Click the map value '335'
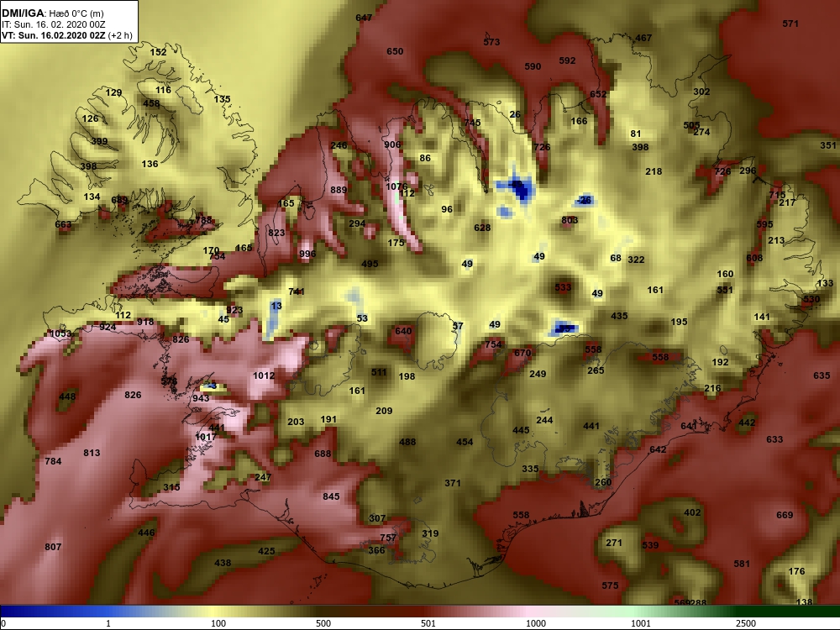 click(x=530, y=469)
